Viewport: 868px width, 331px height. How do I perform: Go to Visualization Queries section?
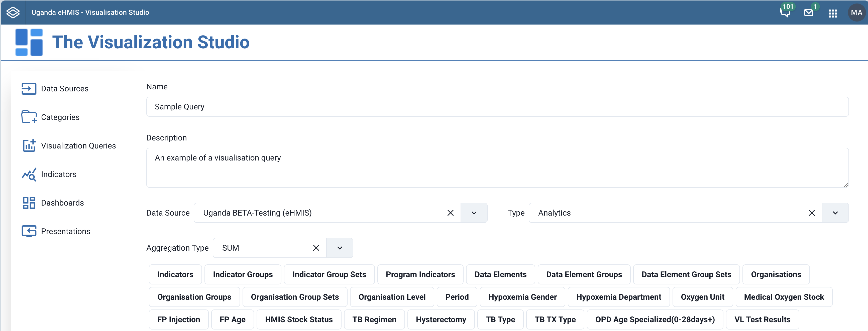(78, 146)
